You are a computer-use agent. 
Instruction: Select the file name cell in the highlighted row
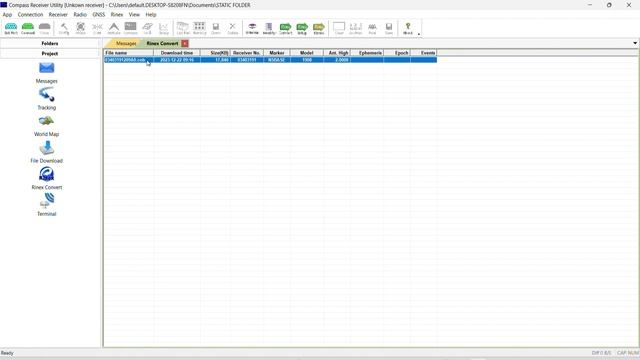click(129, 60)
